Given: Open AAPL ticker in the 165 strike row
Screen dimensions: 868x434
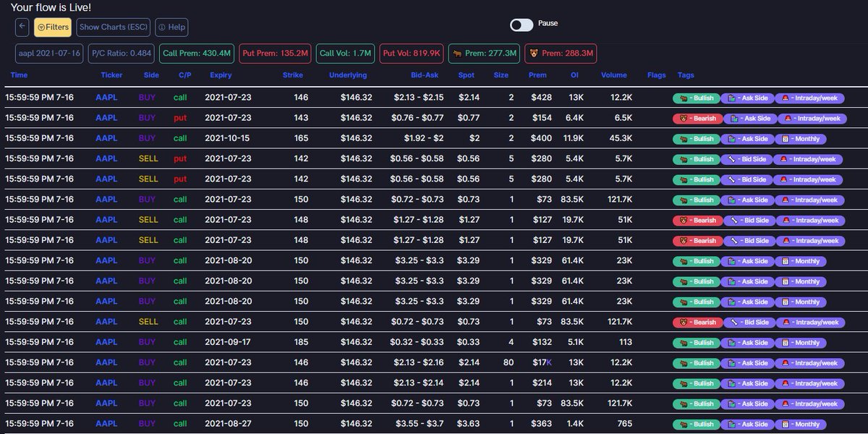Looking at the screenshot, I should click(x=106, y=138).
